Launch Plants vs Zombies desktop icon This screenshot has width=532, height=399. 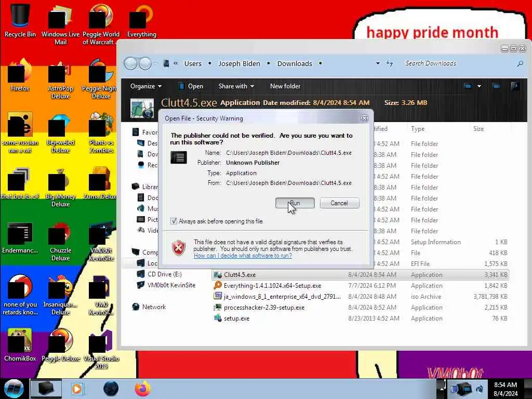pos(101,133)
